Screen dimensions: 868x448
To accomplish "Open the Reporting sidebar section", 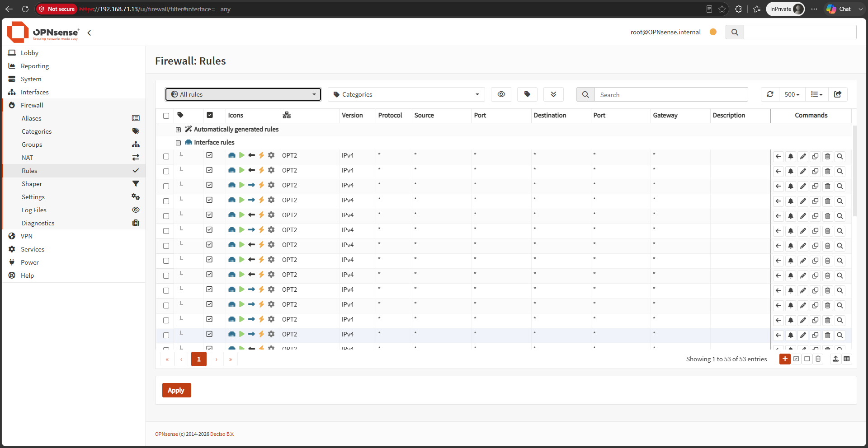I will tap(35, 66).
